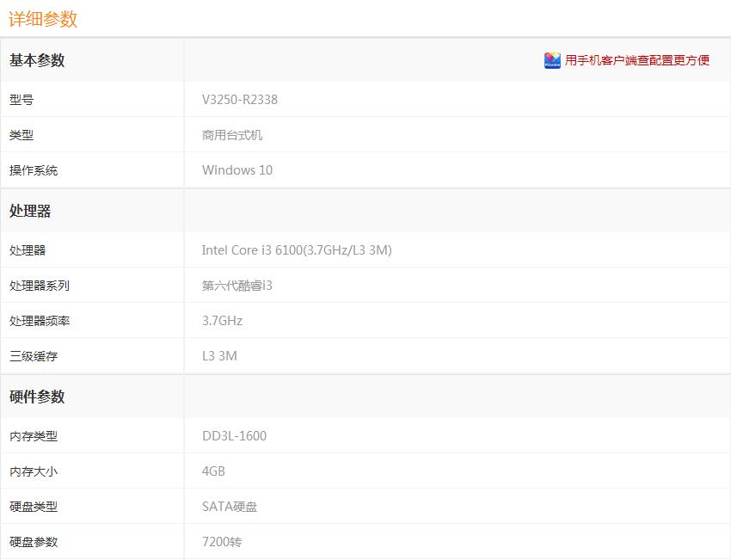Click the PConline mobile client icon

click(552, 60)
